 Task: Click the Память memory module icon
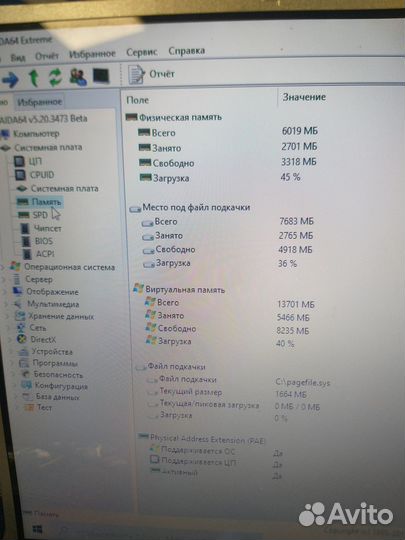pyautogui.click(x=23, y=202)
